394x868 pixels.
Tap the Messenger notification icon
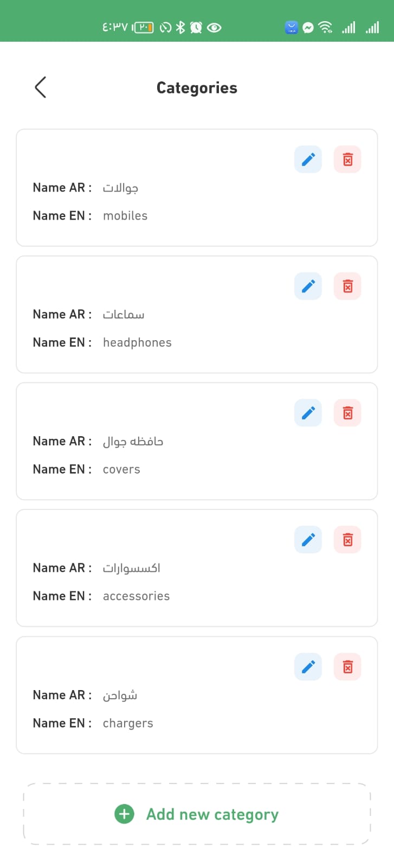(308, 28)
